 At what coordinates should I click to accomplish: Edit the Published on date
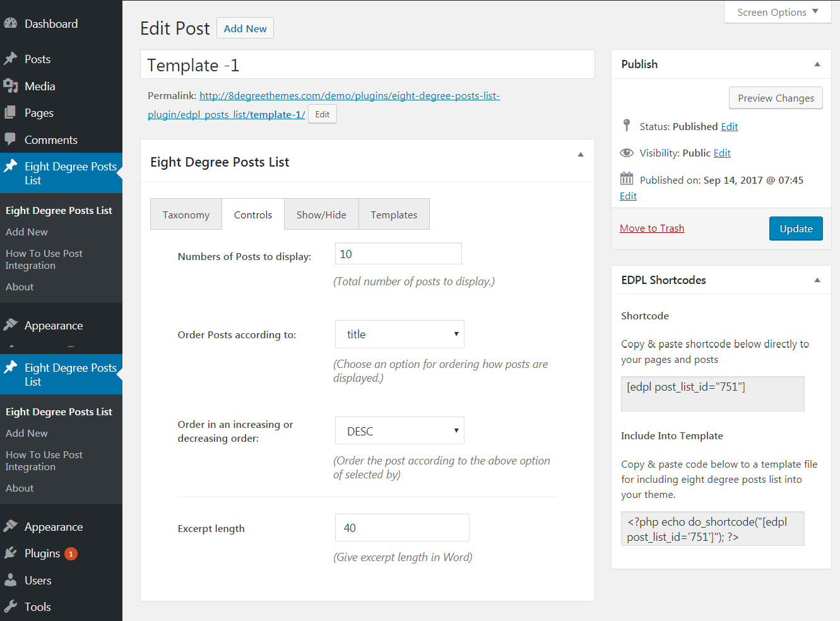(628, 196)
